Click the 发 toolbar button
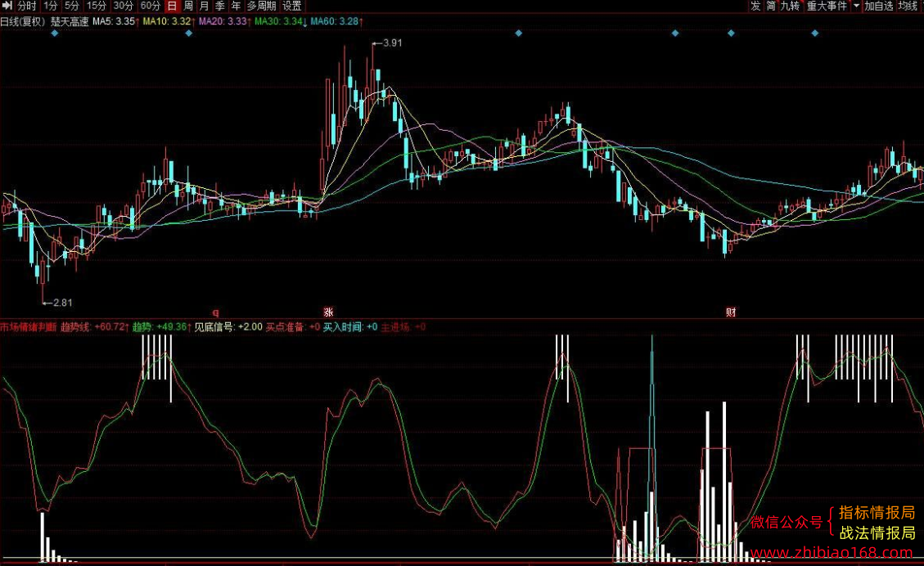This screenshot has width=924, height=566. click(x=755, y=6)
